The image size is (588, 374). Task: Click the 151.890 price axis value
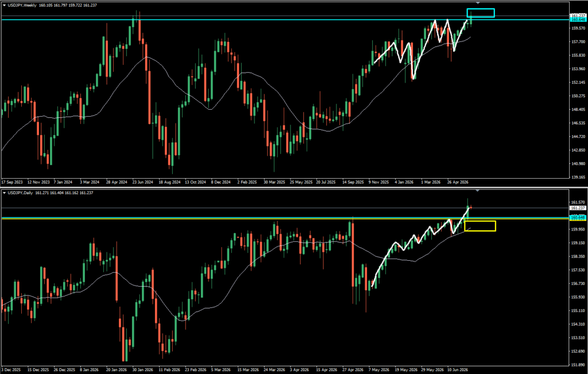pyautogui.click(x=578, y=365)
